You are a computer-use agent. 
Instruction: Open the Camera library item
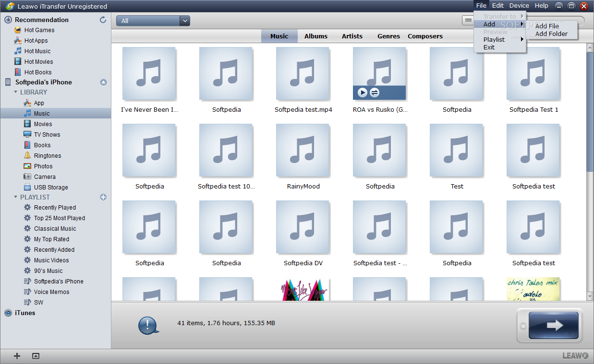pyautogui.click(x=45, y=177)
